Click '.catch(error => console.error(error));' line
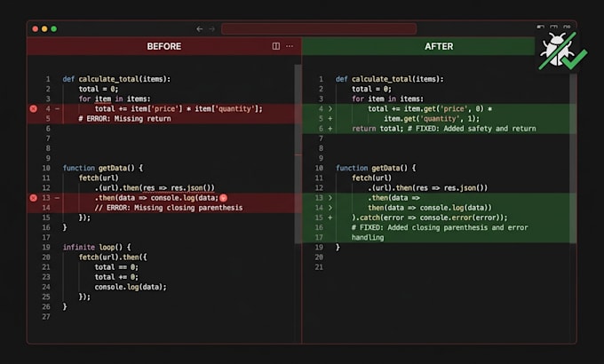 (x=430, y=218)
